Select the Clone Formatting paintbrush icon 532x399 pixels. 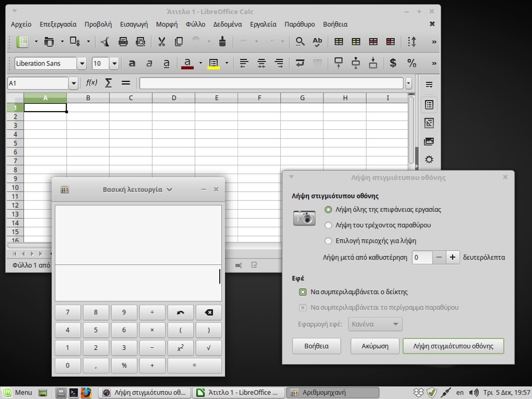tap(222, 41)
